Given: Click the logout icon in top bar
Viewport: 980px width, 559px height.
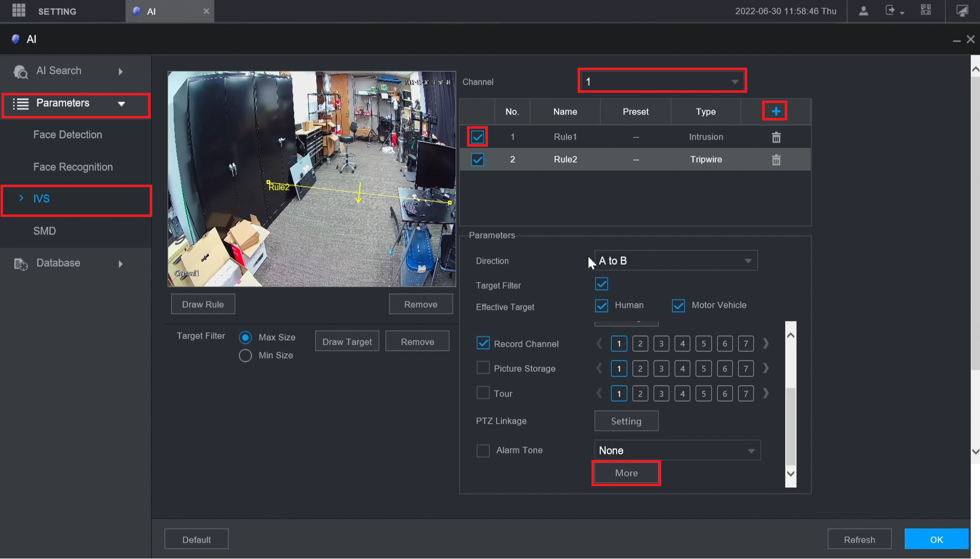Looking at the screenshot, I should pyautogui.click(x=891, y=11).
